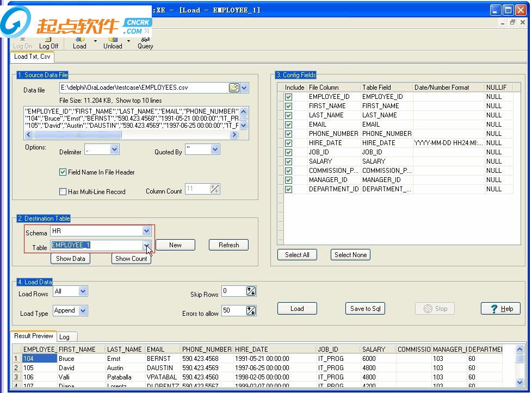Expand the Schema dropdown
Image resolution: width=532 pixels, height=393 pixels.
146,232
